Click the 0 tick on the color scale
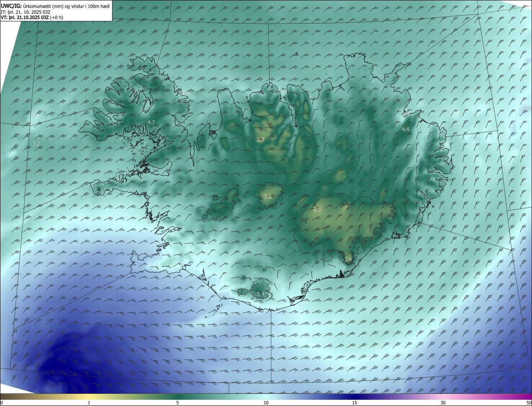 pyautogui.click(x=1, y=403)
